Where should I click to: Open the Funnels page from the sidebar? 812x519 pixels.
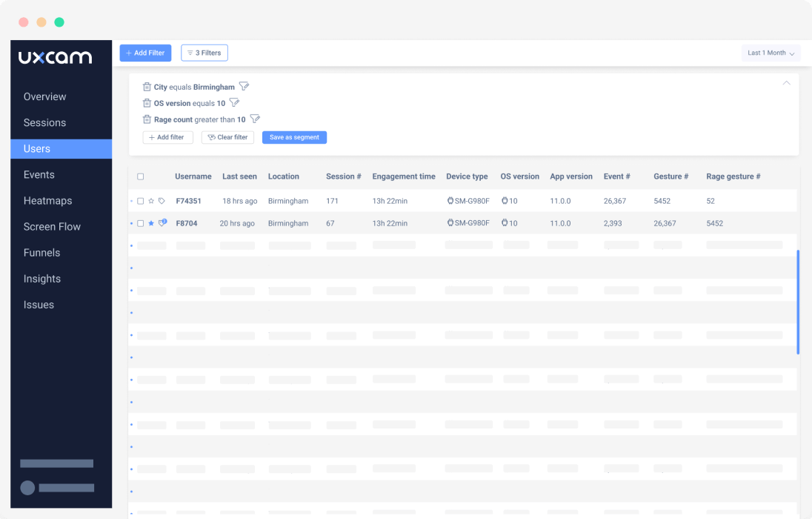tap(41, 252)
